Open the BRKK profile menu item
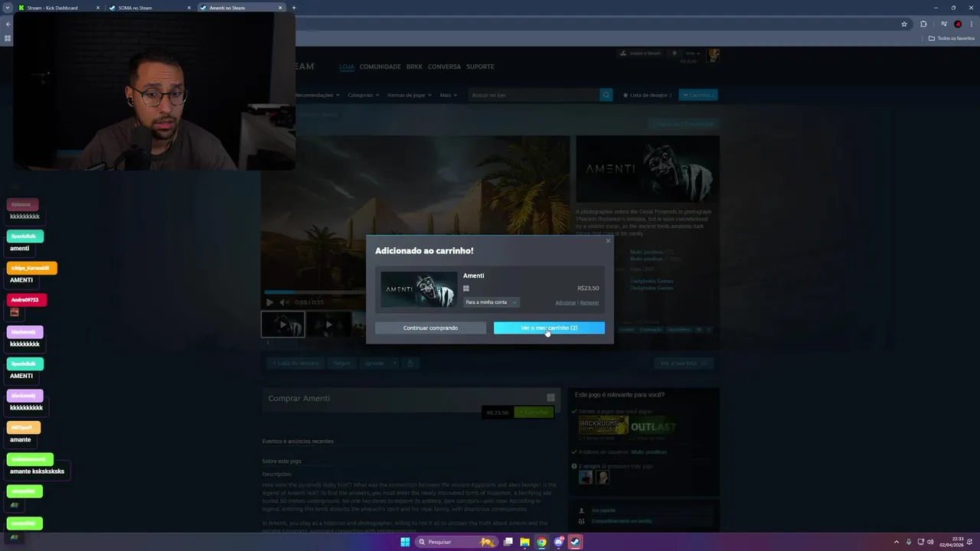 tap(414, 67)
